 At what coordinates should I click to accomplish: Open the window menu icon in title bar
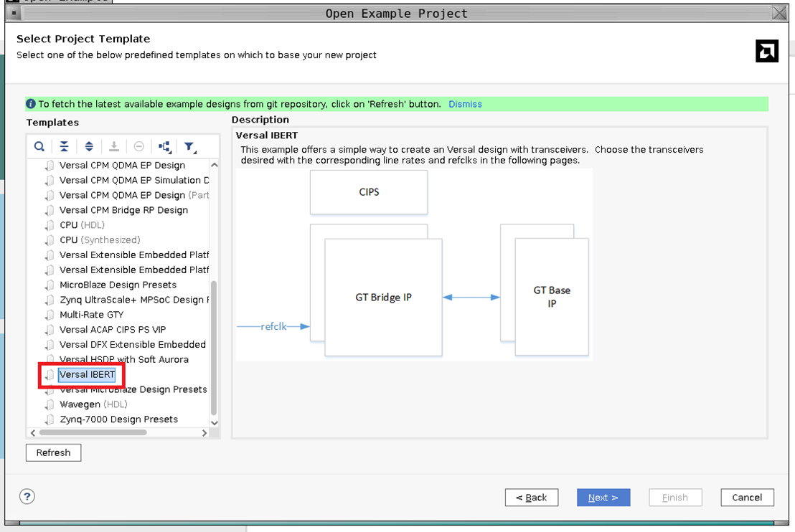(x=14, y=13)
